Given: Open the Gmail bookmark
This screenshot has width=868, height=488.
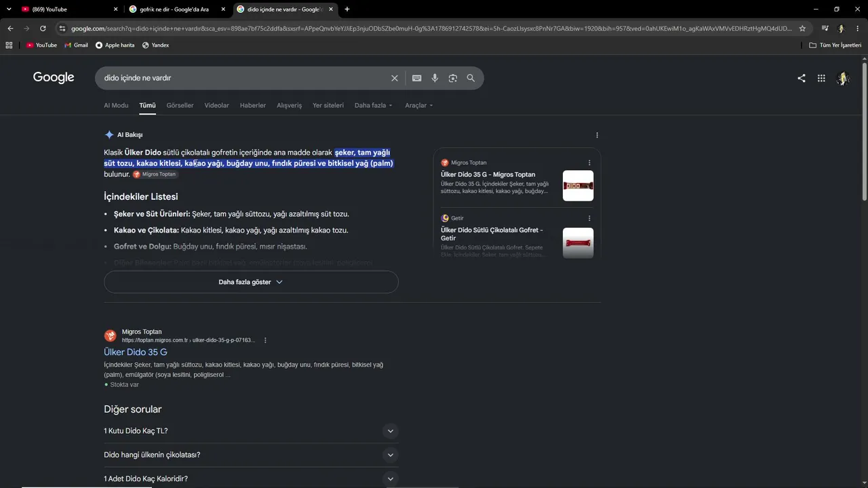Looking at the screenshot, I should click(x=76, y=45).
